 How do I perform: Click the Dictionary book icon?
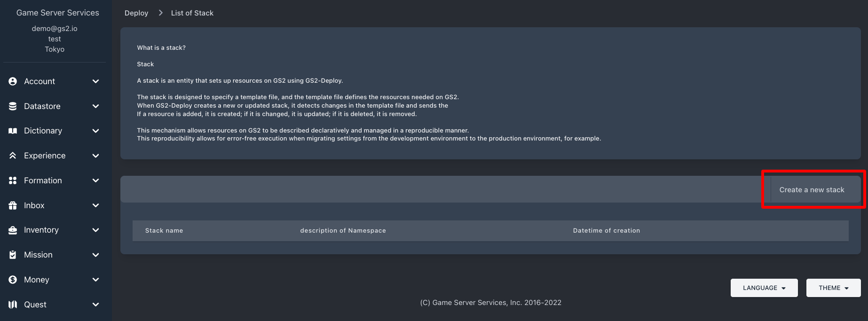pyautogui.click(x=13, y=131)
